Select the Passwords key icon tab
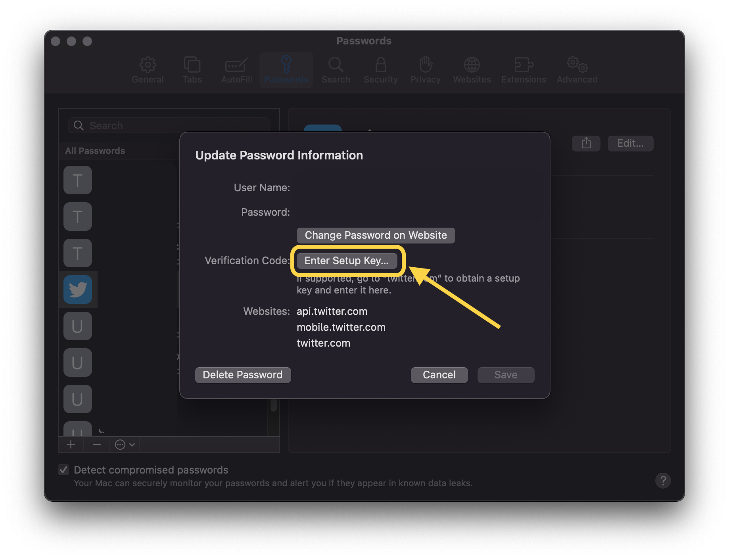729x560 pixels. [x=286, y=70]
